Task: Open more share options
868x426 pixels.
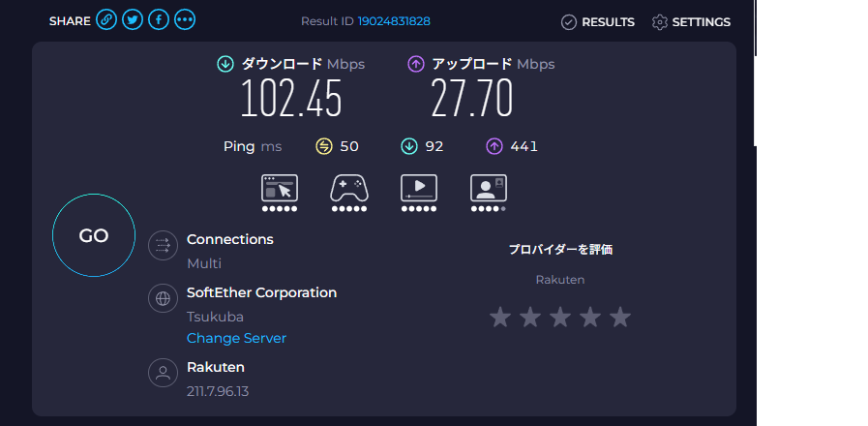Action: [185, 20]
